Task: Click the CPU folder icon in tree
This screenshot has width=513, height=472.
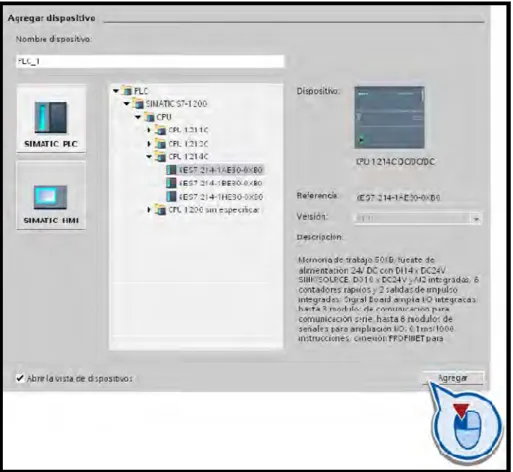Action: 150,117
